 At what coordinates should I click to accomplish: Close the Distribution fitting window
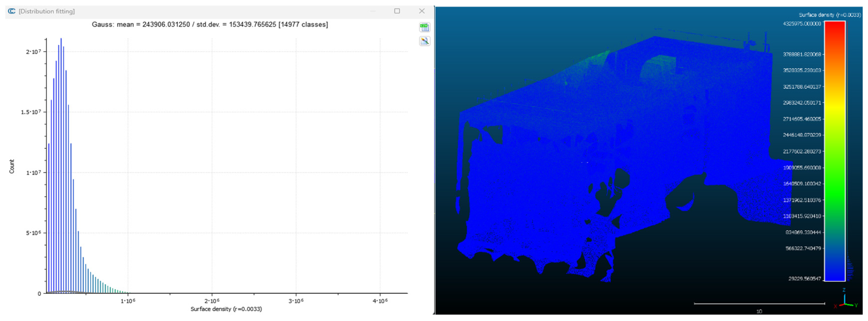(421, 11)
